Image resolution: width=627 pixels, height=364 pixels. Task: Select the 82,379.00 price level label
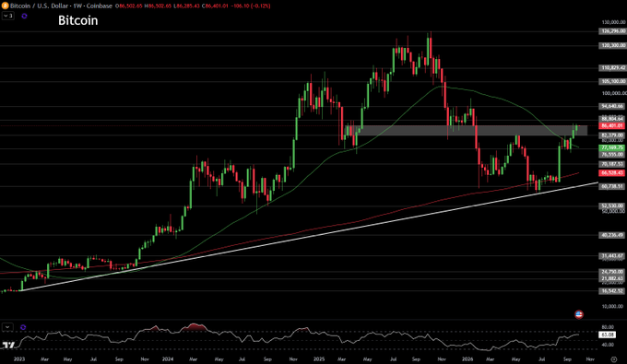pyautogui.click(x=612, y=135)
